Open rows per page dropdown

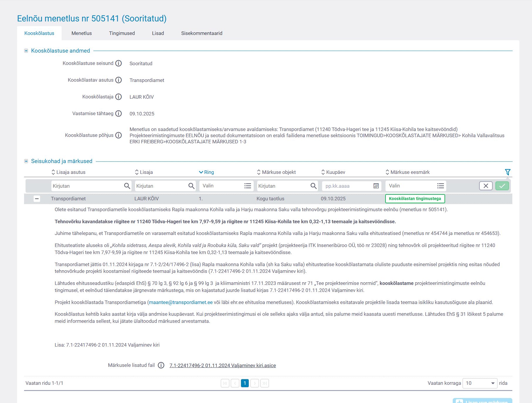point(479,383)
